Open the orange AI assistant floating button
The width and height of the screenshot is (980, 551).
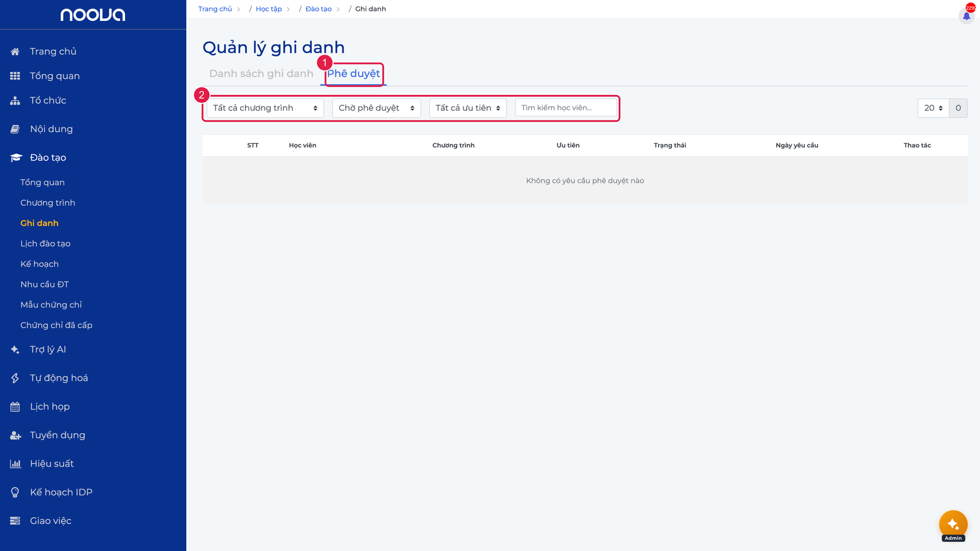953,524
